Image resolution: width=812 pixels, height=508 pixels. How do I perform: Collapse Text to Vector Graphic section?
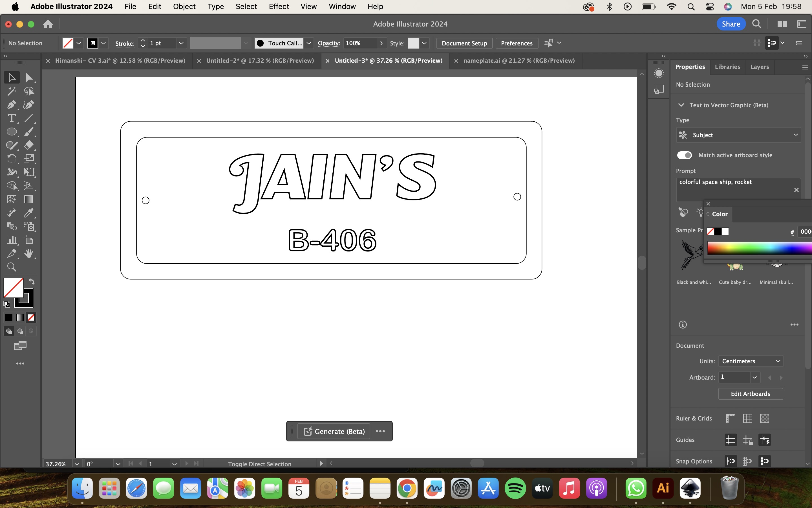tap(681, 105)
